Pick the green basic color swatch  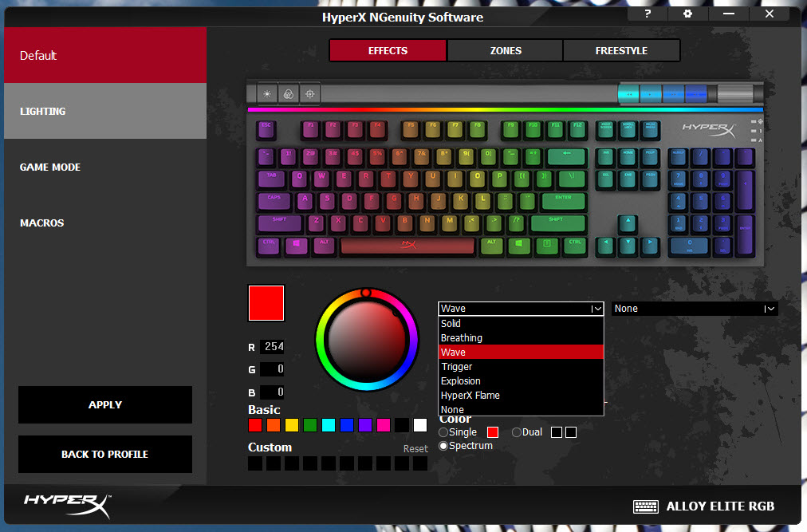click(310, 425)
